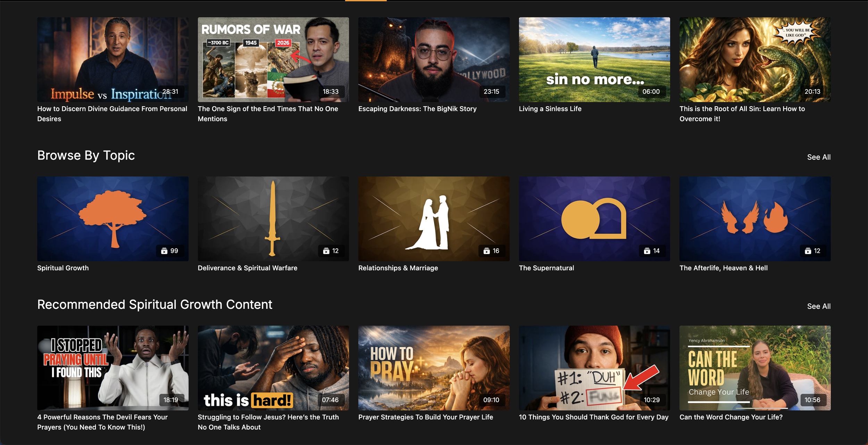See all topics in Browse By Topic
The height and width of the screenshot is (445, 868).
coord(818,157)
